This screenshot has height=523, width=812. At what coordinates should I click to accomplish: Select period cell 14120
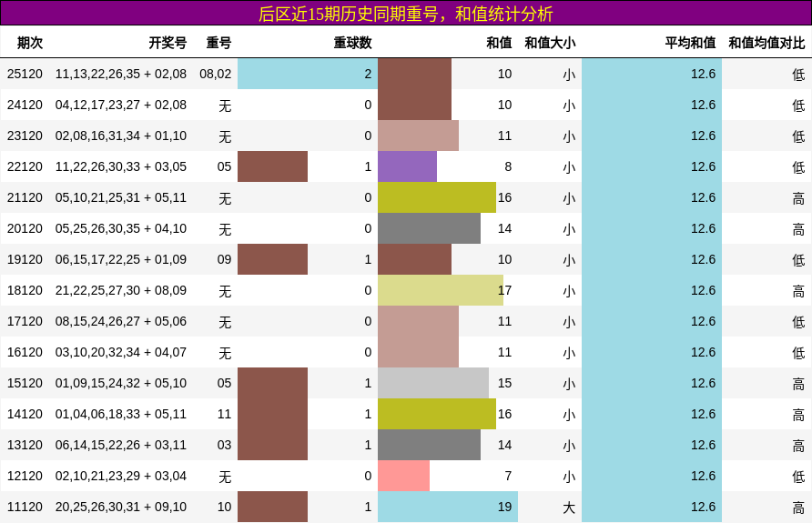25,414
